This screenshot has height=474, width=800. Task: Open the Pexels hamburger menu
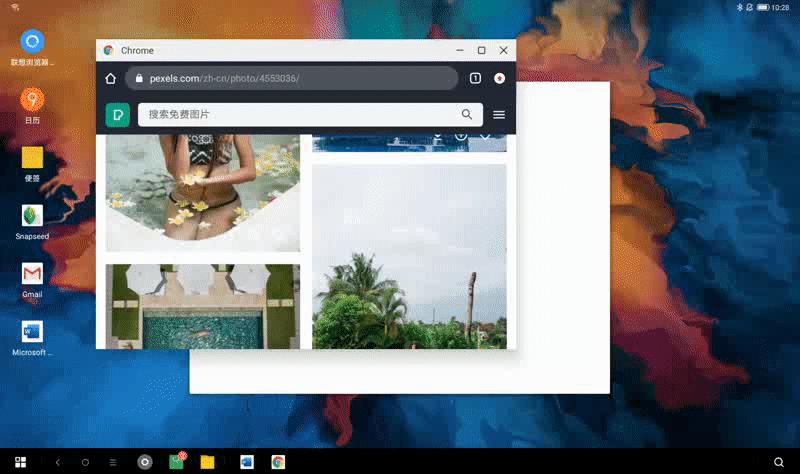click(x=499, y=115)
